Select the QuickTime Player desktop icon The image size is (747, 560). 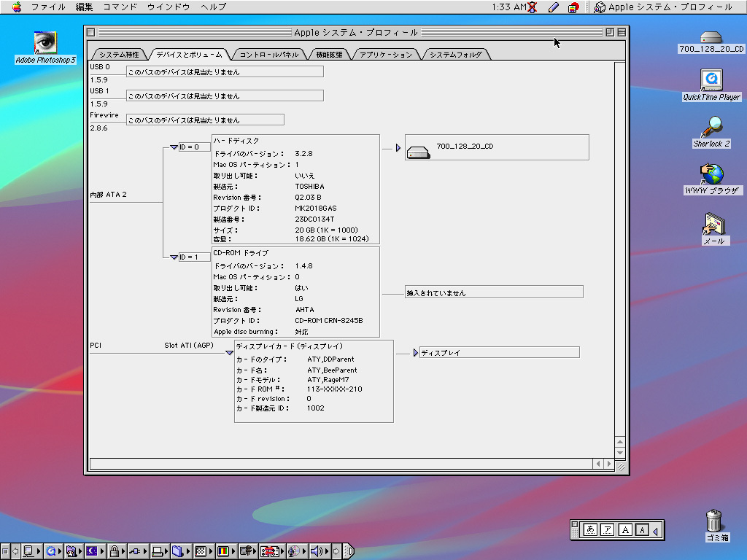pyautogui.click(x=711, y=80)
